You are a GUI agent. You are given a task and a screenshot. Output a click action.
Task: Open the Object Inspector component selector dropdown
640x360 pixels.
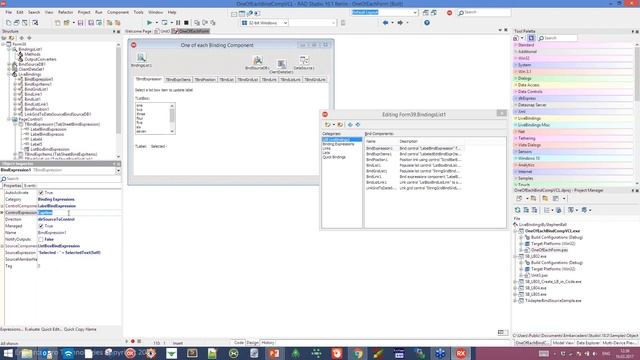(x=118, y=170)
